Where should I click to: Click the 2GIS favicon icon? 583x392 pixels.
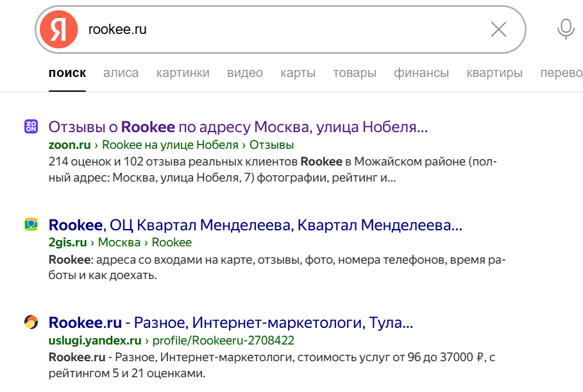pyautogui.click(x=31, y=225)
